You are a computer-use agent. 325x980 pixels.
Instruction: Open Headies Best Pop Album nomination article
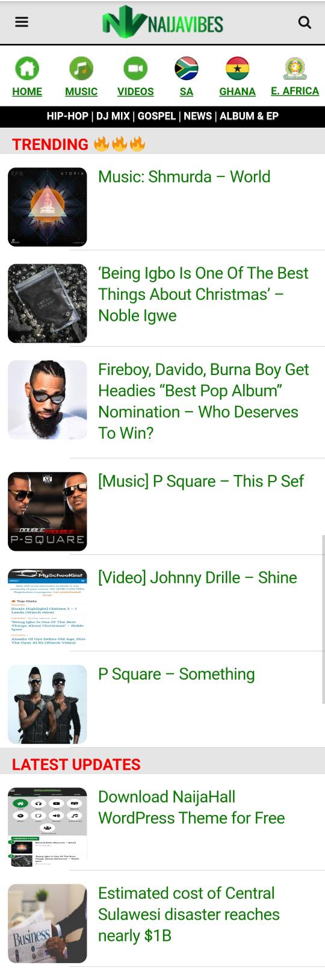pyautogui.click(x=203, y=401)
